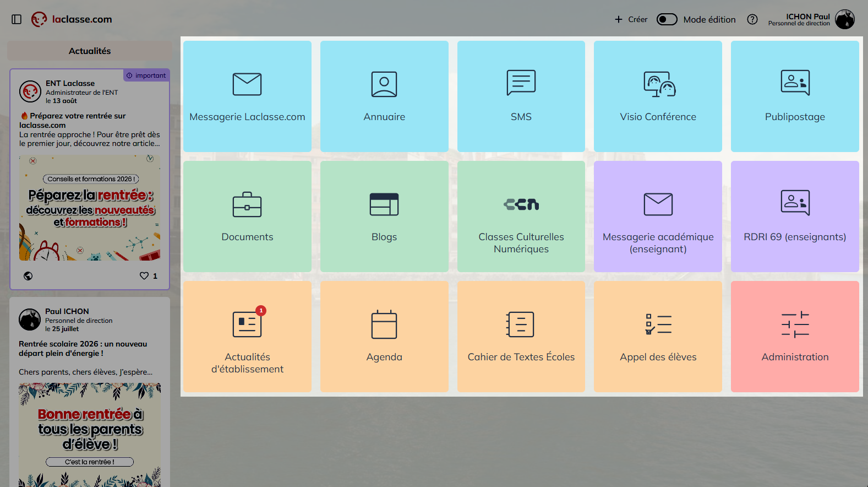This screenshot has width=868, height=487.
Task: Click the important badge on ENT post
Action: point(146,75)
